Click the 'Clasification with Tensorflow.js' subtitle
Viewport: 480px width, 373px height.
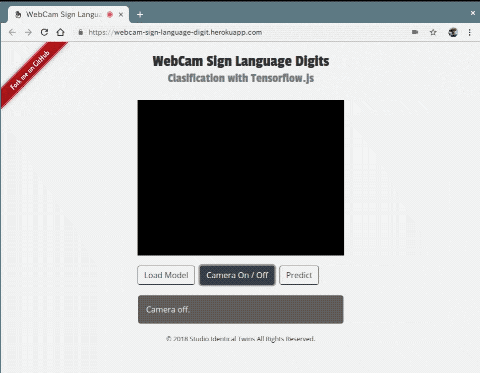241,78
